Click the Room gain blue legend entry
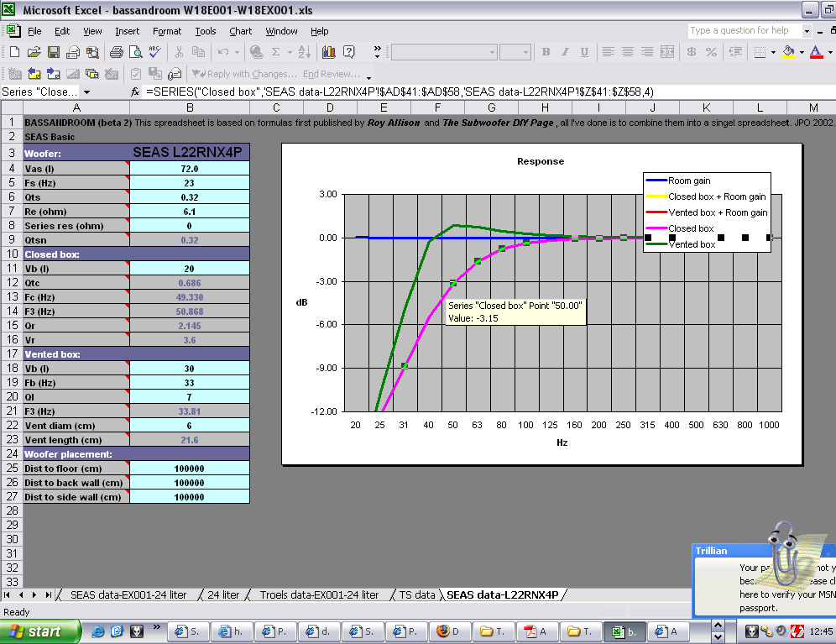The width and height of the screenshot is (836, 644). pyautogui.click(x=678, y=181)
